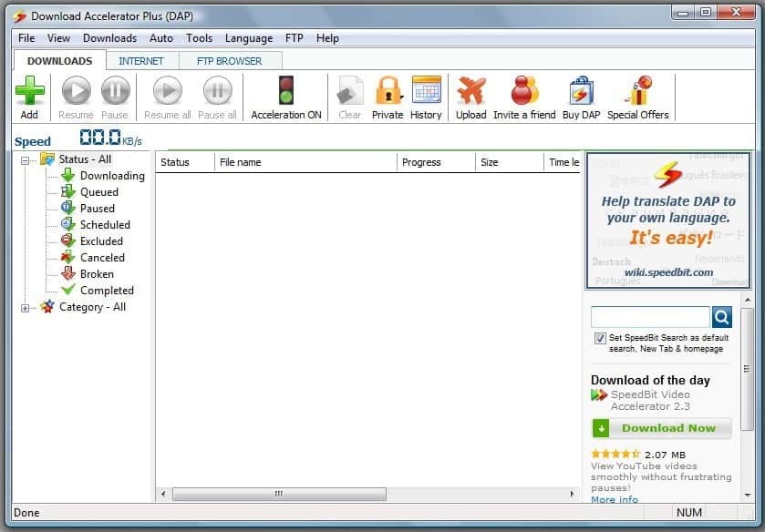Viewport: 765px width, 532px height.
Task: Expand the Category - All tree node
Action: tap(25, 308)
